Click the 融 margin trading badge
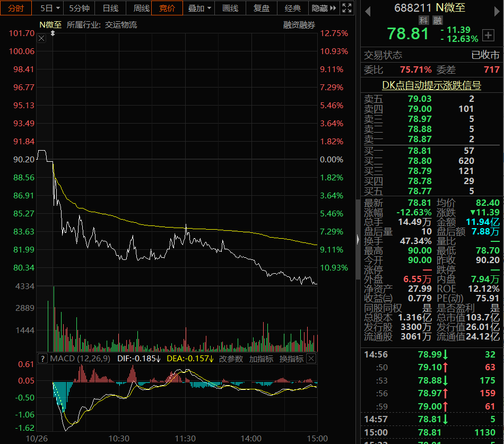This screenshot has width=504, height=444. [438, 21]
